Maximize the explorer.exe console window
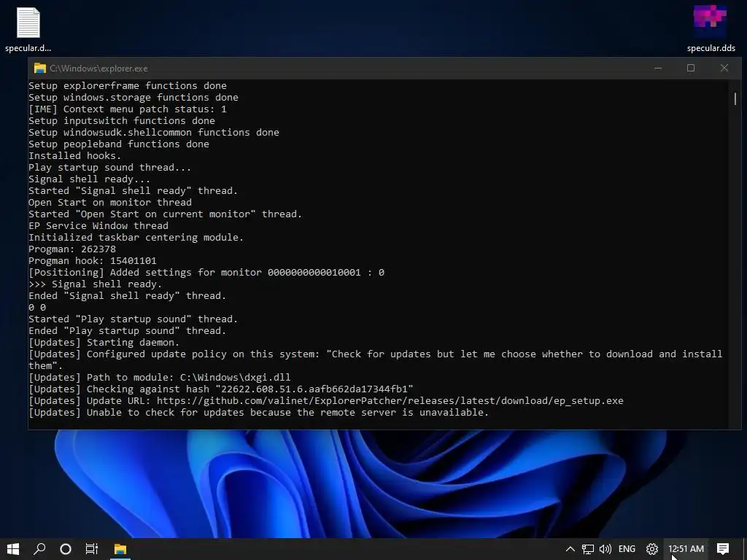 tap(691, 68)
